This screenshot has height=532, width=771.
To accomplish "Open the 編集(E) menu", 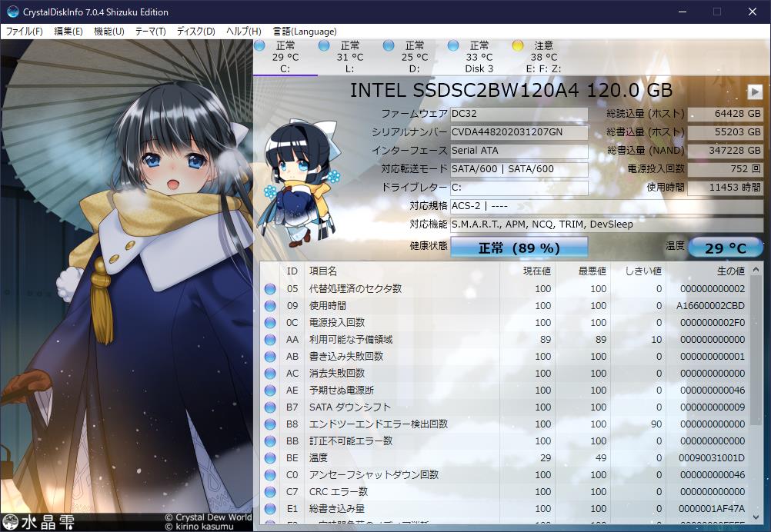I will (68, 32).
